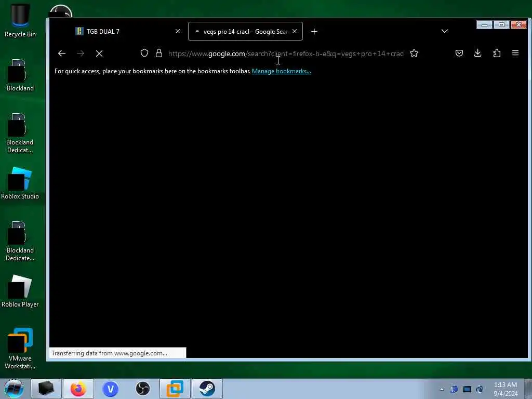Close the TGB DUAL 7 tab

pos(178,31)
